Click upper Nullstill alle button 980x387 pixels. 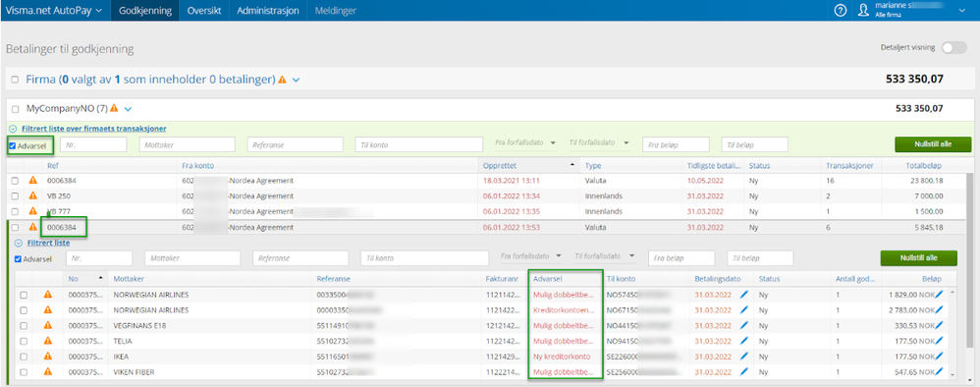point(933,144)
